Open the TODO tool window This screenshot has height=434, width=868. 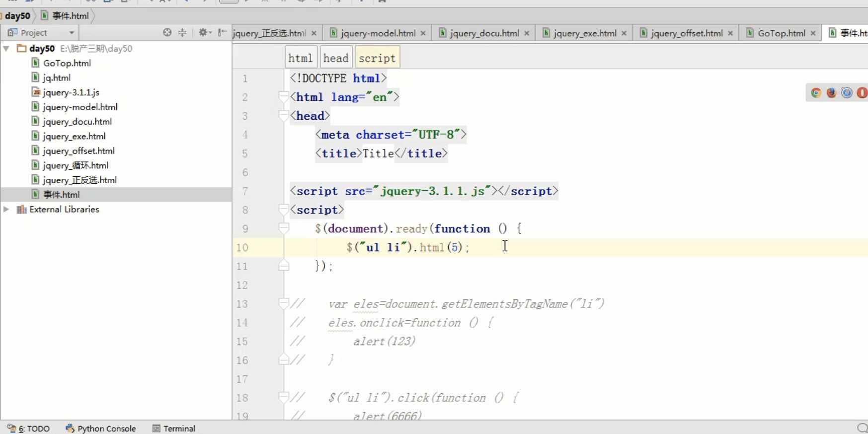click(29, 428)
